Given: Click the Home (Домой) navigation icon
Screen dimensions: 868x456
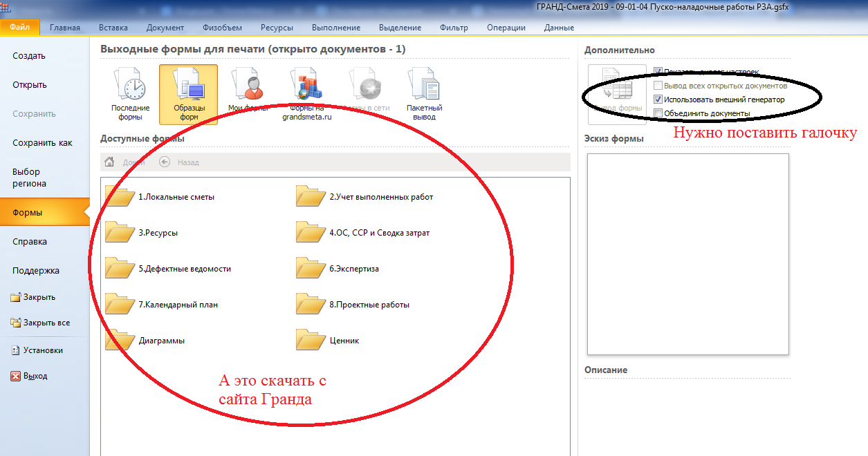Looking at the screenshot, I should pos(109,162).
